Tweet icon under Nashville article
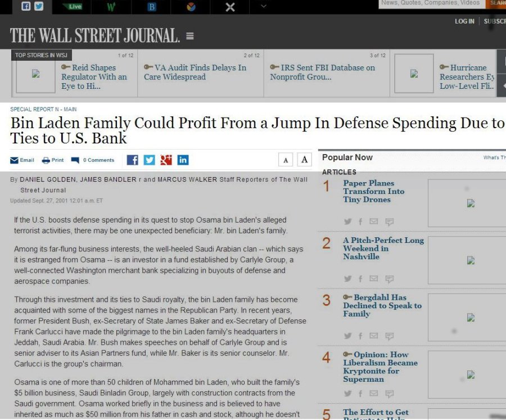This screenshot has width=506, height=420. point(347,279)
